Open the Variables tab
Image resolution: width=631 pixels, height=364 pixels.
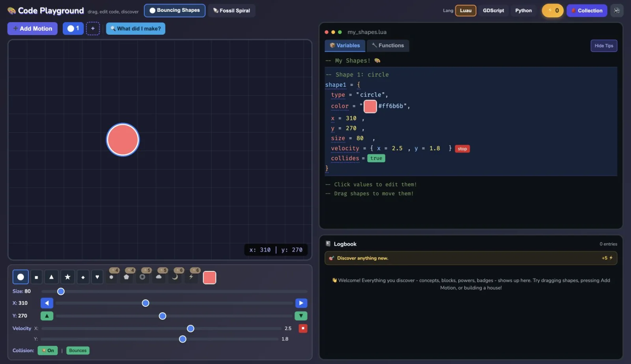345,45
